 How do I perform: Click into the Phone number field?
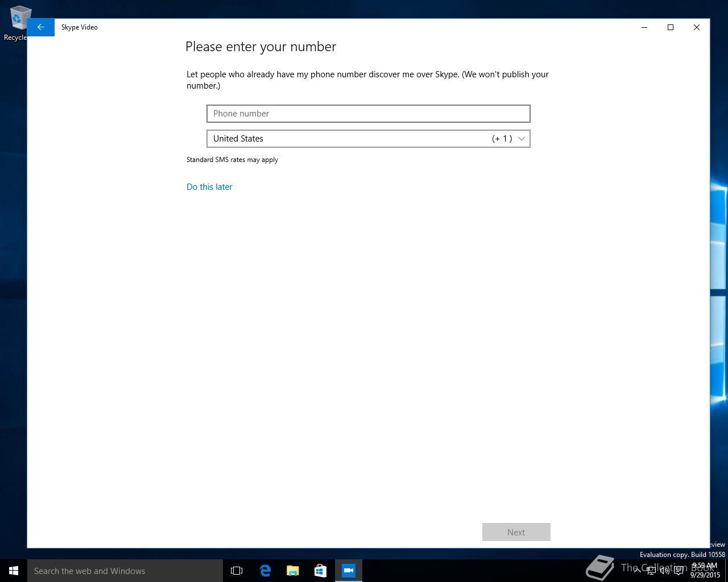point(369,114)
